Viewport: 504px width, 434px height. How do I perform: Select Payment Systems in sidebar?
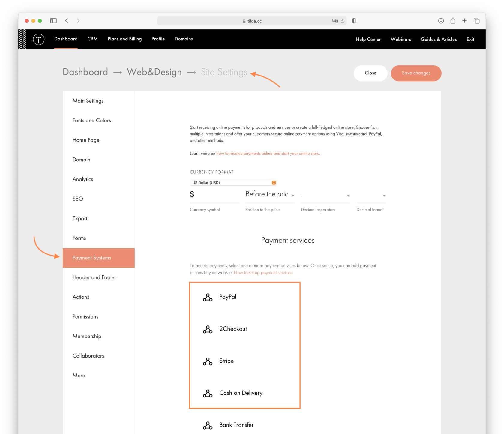(x=99, y=258)
